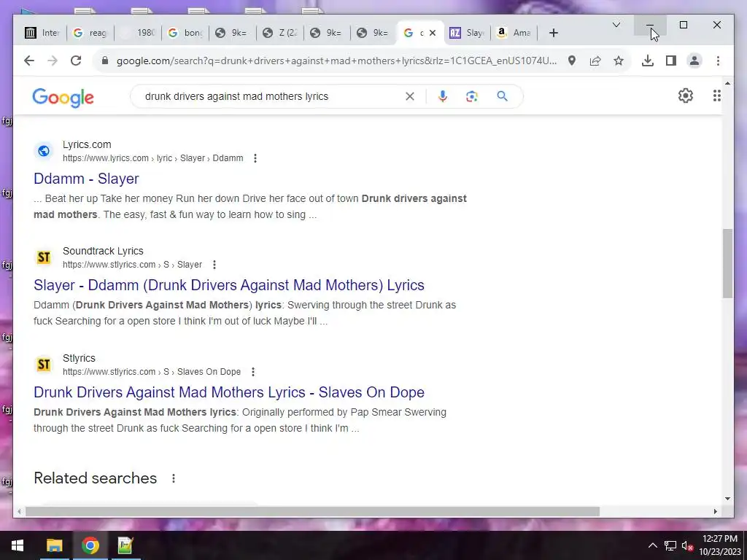Click the location pin icon in address bar
The height and width of the screenshot is (560, 747).
coord(572,61)
